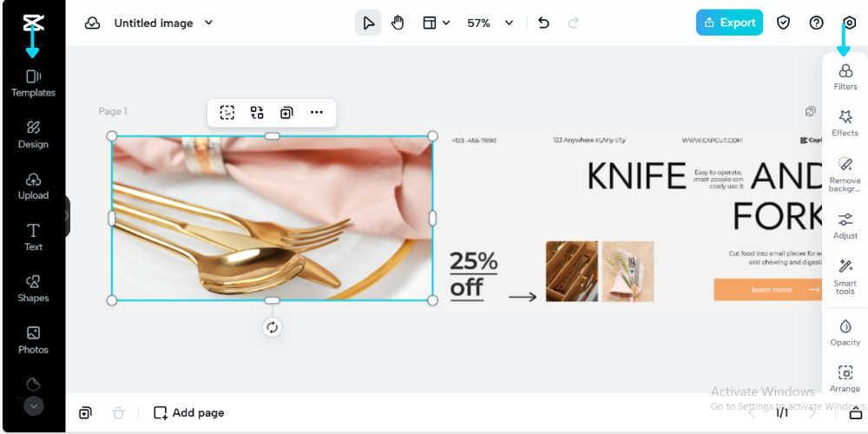Select the 25% off text
The height and width of the screenshot is (434, 868).
[x=474, y=274]
